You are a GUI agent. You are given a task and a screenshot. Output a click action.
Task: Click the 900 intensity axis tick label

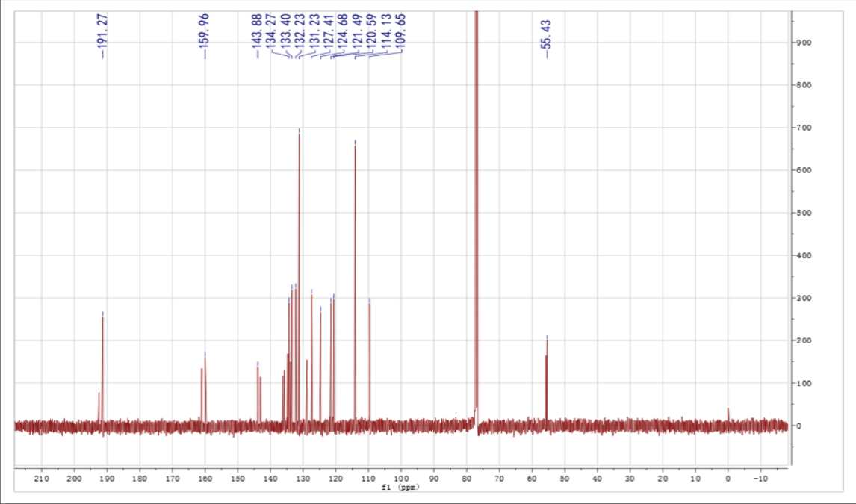pyautogui.click(x=804, y=43)
